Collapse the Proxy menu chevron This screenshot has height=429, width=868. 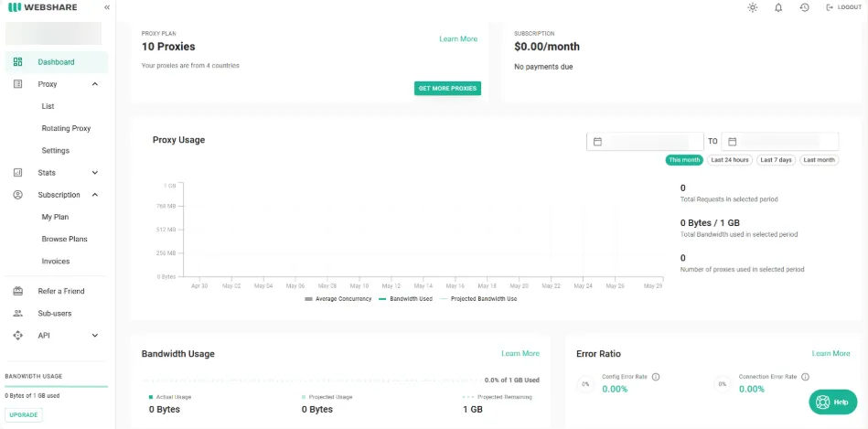point(94,84)
